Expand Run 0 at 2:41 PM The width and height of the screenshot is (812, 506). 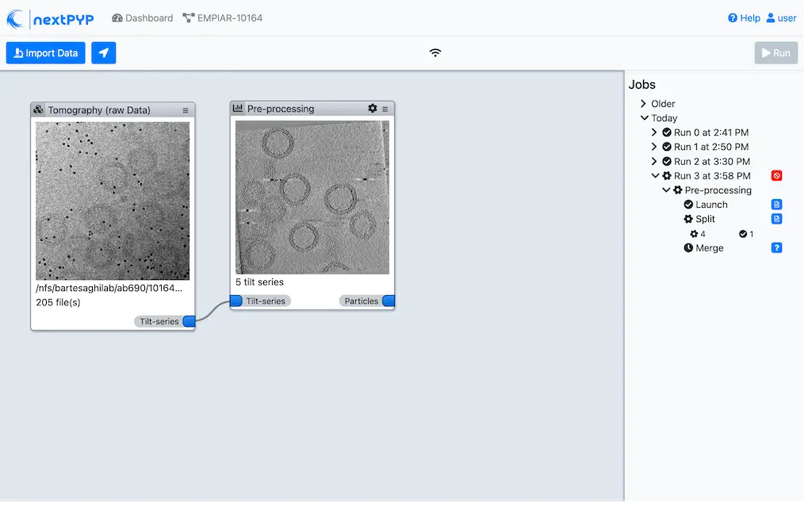(x=653, y=132)
